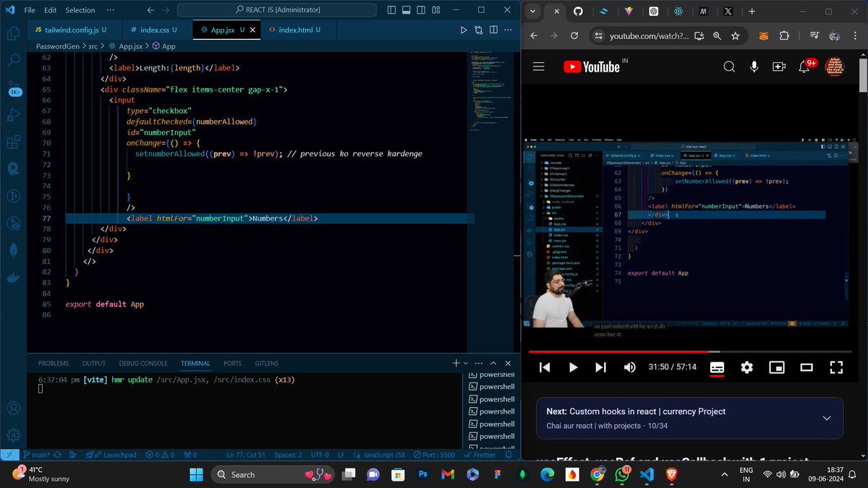Toggle the bottom panel visibility in VS Code
Screen dimensions: 868x488
[x=406, y=9]
